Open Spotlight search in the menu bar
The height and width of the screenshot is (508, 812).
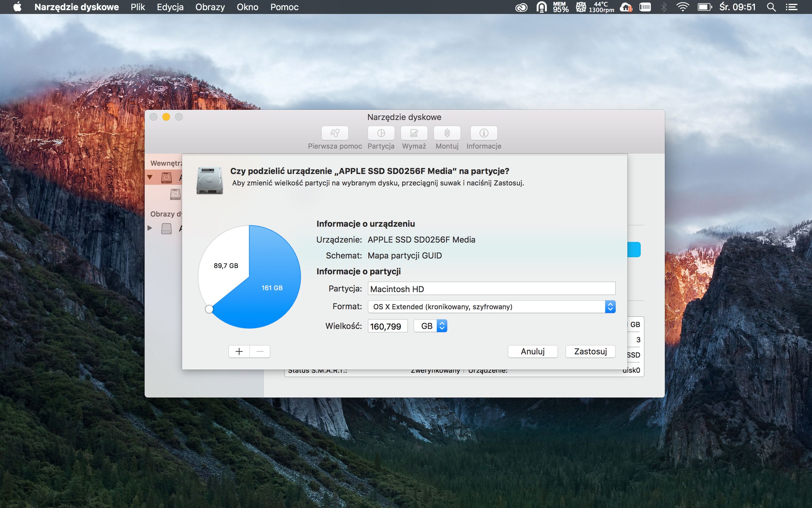click(x=771, y=7)
